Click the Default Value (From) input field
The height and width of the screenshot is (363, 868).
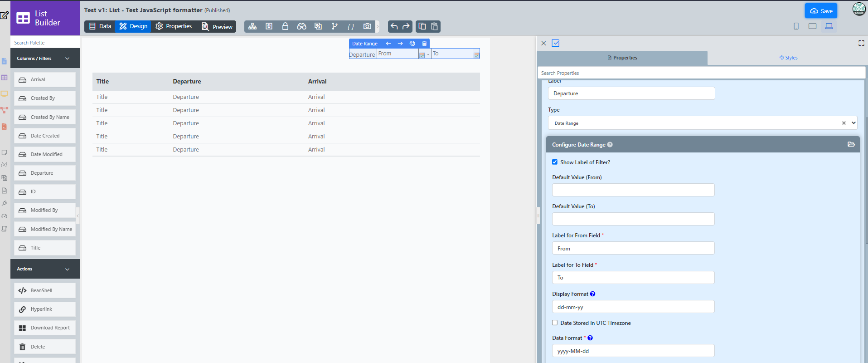[x=633, y=190]
